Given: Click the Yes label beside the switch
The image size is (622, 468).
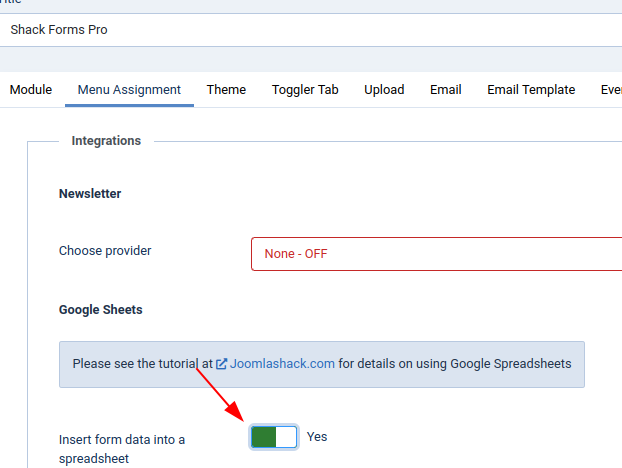Looking at the screenshot, I should [317, 437].
